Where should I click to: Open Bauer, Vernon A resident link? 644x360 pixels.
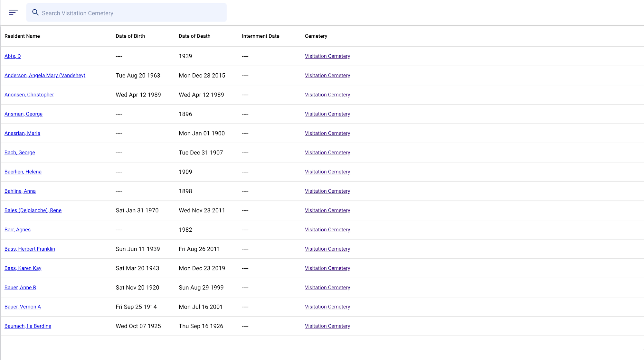pyautogui.click(x=23, y=307)
